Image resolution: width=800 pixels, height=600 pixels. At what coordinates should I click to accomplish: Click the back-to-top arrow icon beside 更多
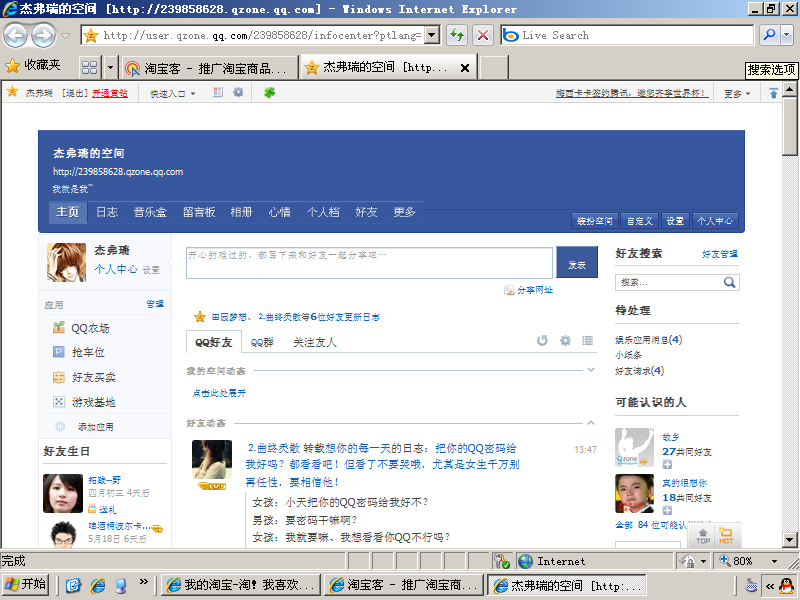pos(773,93)
